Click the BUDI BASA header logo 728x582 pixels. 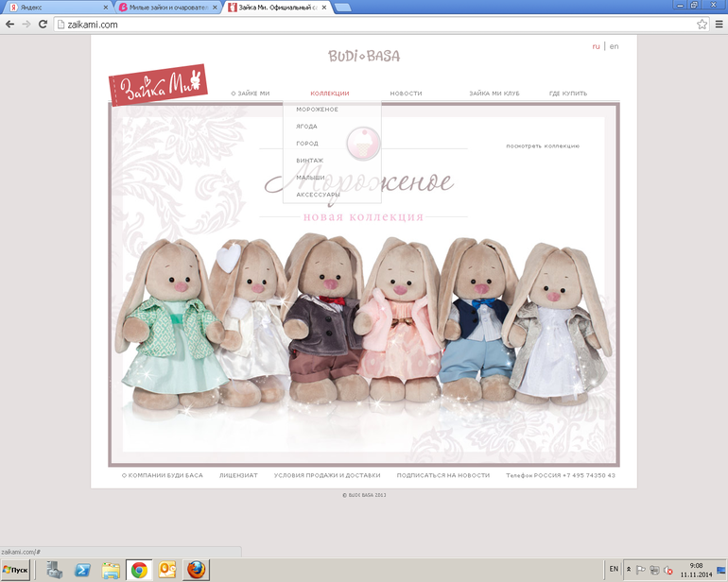[x=364, y=56]
